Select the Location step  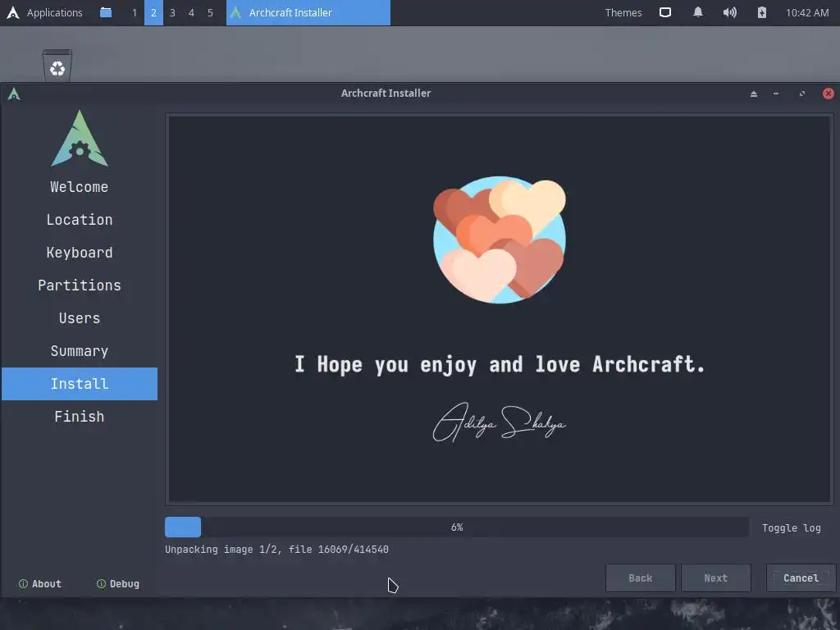point(80,220)
